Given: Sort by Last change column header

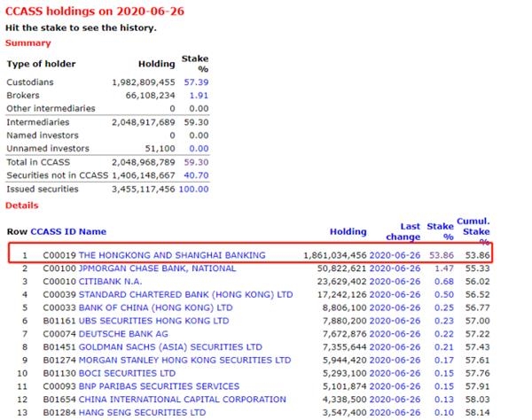Looking at the screenshot, I should pyautogui.click(x=403, y=232).
